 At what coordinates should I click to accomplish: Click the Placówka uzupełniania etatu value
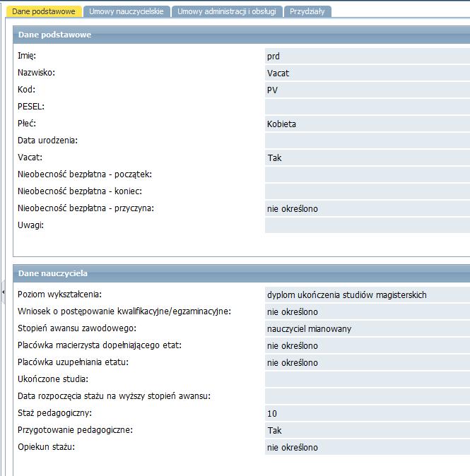pyautogui.click(x=368, y=363)
